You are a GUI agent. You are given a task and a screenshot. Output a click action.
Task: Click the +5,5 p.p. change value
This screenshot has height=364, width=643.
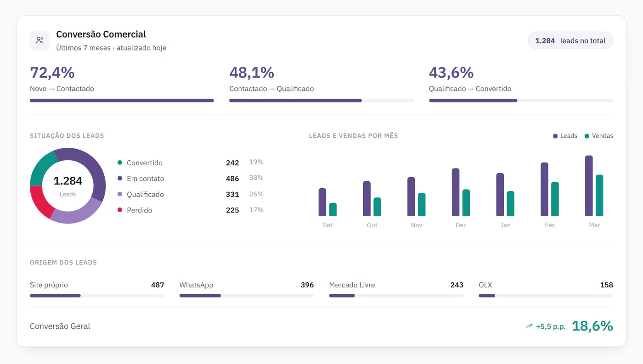(x=551, y=327)
